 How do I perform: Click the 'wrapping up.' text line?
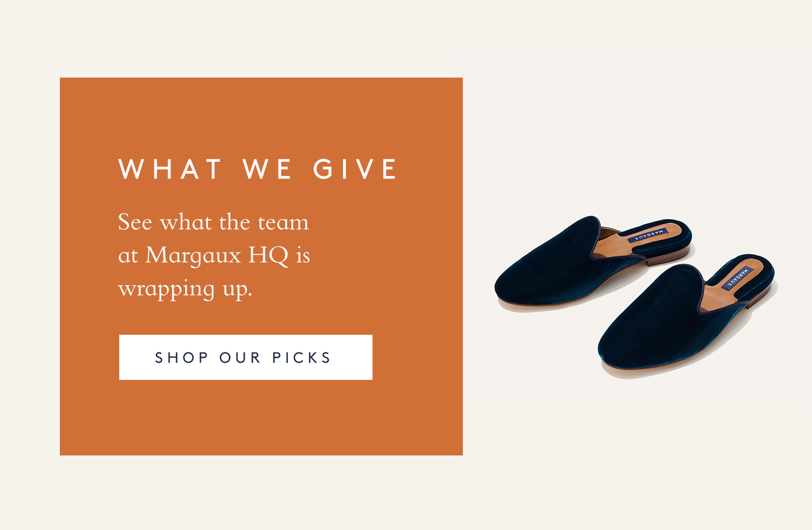185,290
